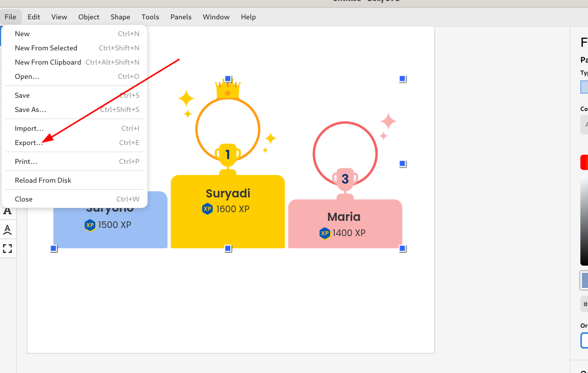Open the Object menu
This screenshot has height=373, width=588.
(x=89, y=17)
